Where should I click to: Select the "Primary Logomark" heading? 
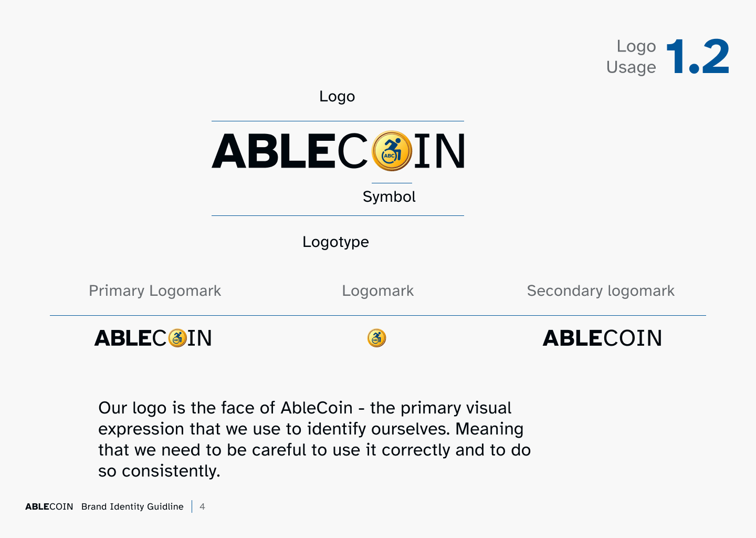coord(155,291)
